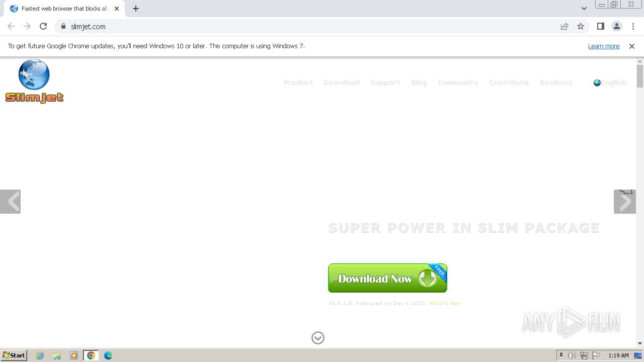Launch Internet Explorer from taskbar
This screenshot has height=362, width=644.
point(40,355)
